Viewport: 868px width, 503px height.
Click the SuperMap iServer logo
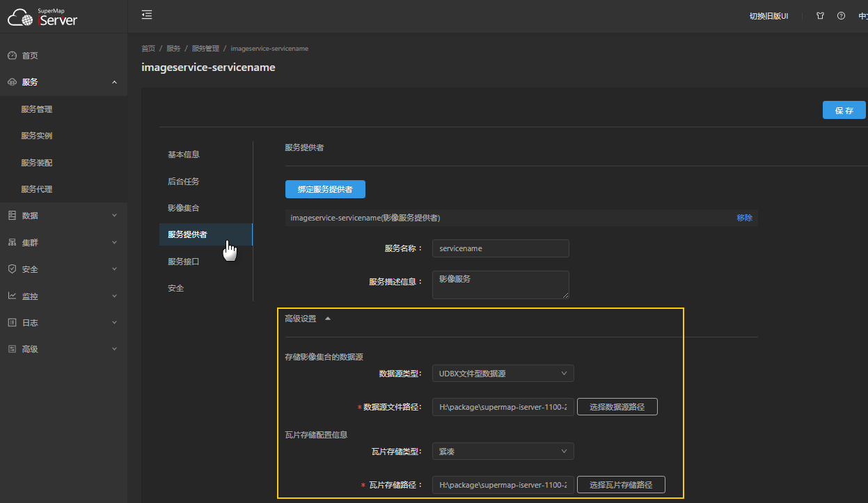43,17
